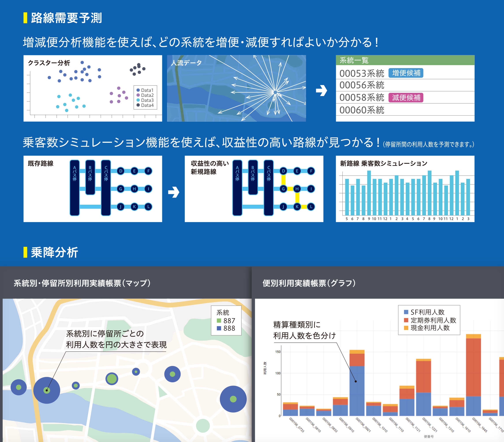Toggle the SF利用人数 legend item
This screenshot has width=504, height=442.
pyautogui.click(x=422, y=312)
